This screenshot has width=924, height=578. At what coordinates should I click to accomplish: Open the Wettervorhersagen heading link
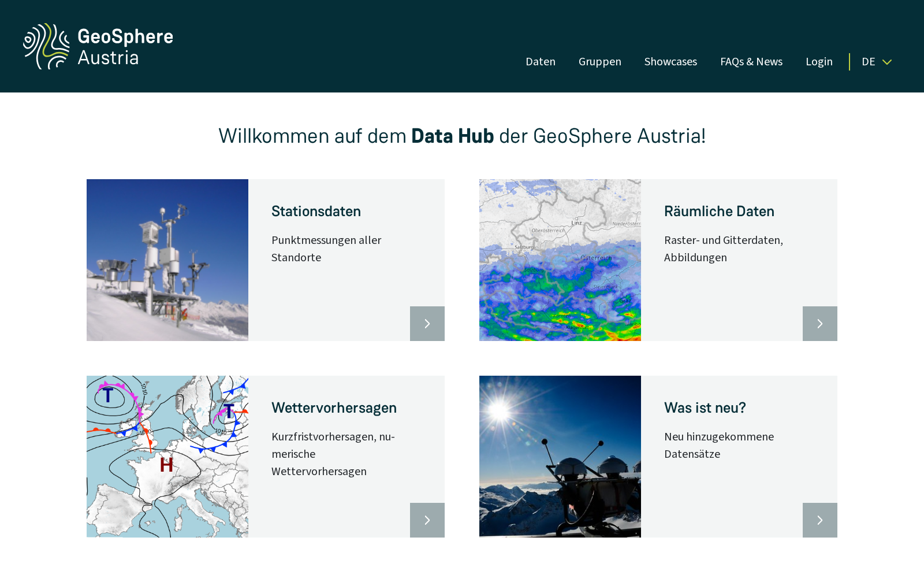tap(334, 408)
